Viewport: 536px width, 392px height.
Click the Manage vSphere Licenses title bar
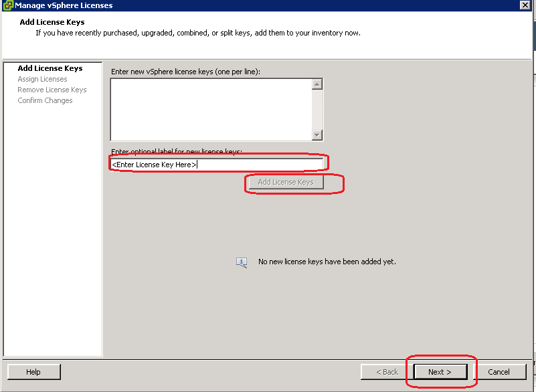point(268,5)
